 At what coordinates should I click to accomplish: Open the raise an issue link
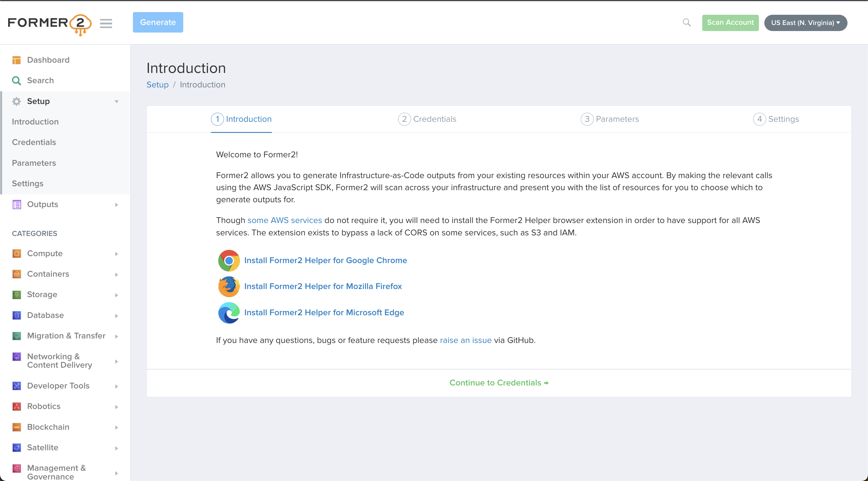coord(466,341)
